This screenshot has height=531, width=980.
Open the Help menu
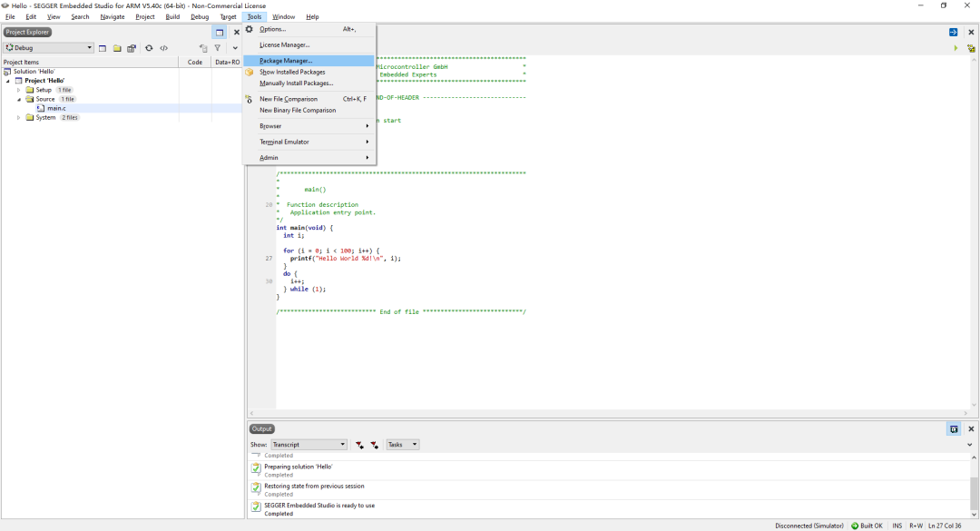(x=312, y=17)
